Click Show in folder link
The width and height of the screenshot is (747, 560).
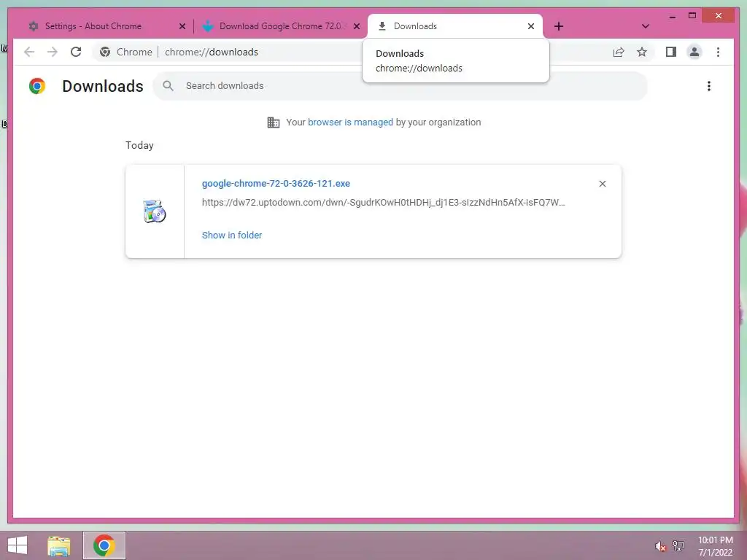(x=232, y=235)
